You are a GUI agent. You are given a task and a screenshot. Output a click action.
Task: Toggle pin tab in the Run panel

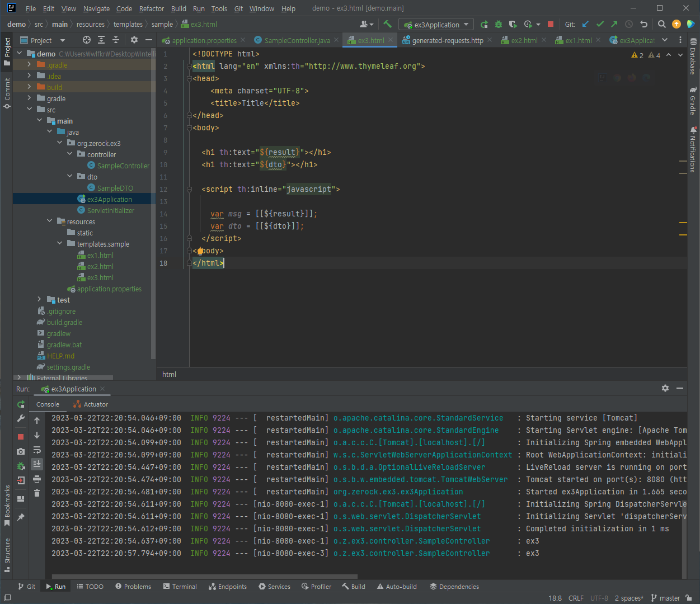(x=21, y=517)
